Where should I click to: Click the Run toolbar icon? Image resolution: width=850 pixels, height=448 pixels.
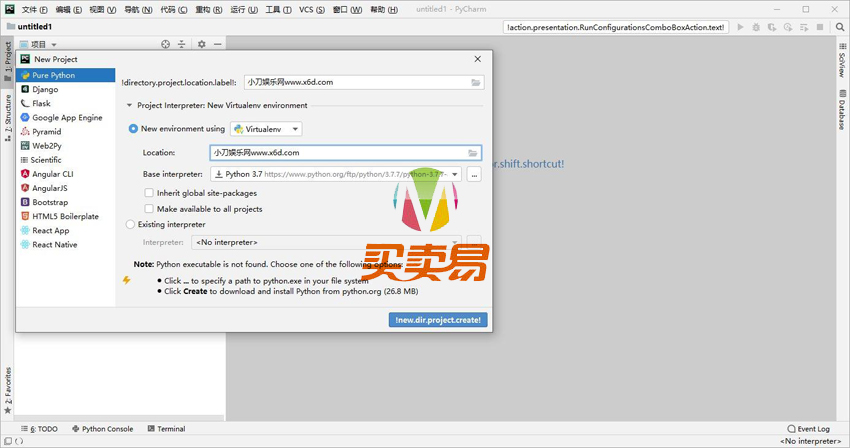click(740, 27)
